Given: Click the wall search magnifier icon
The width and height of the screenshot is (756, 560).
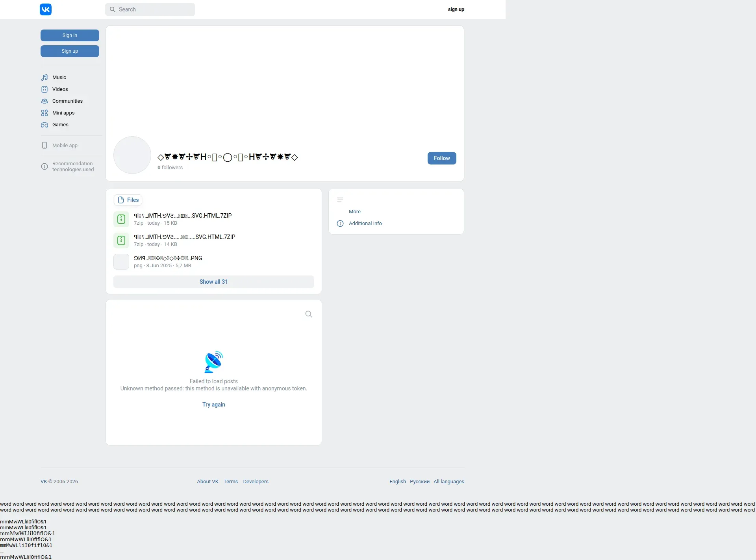Looking at the screenshot, I should point(309,314).
